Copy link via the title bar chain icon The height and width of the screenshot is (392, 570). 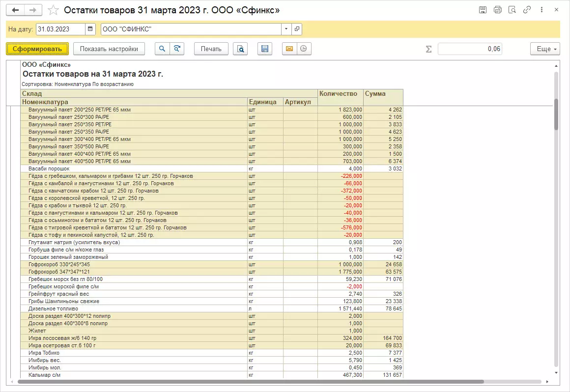[x=527, y=10]
